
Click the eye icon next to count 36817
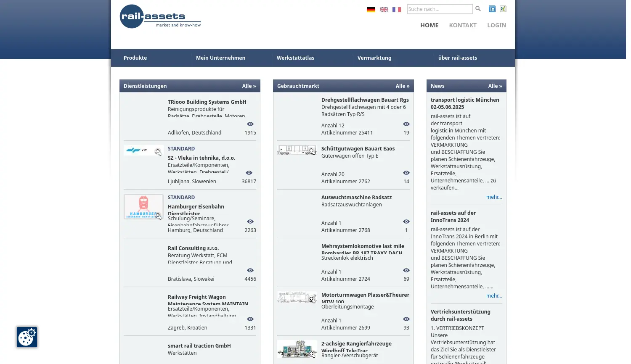[x=249, y=173]
